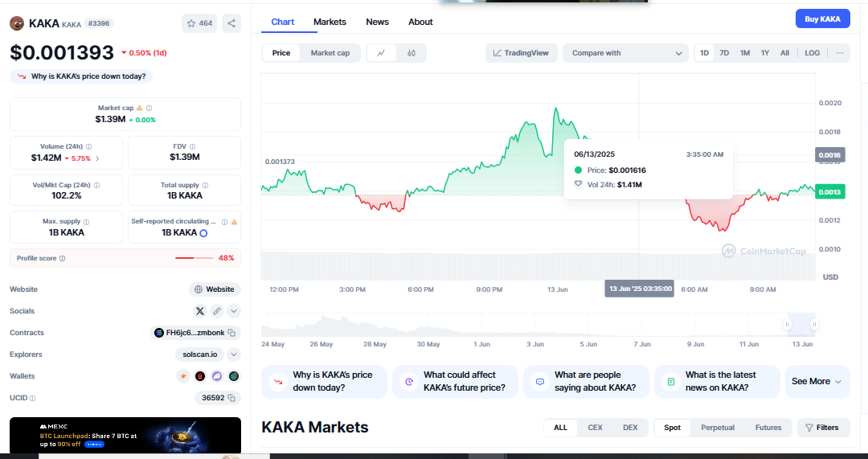Filter markets to Futures

[x=768, y=428]
